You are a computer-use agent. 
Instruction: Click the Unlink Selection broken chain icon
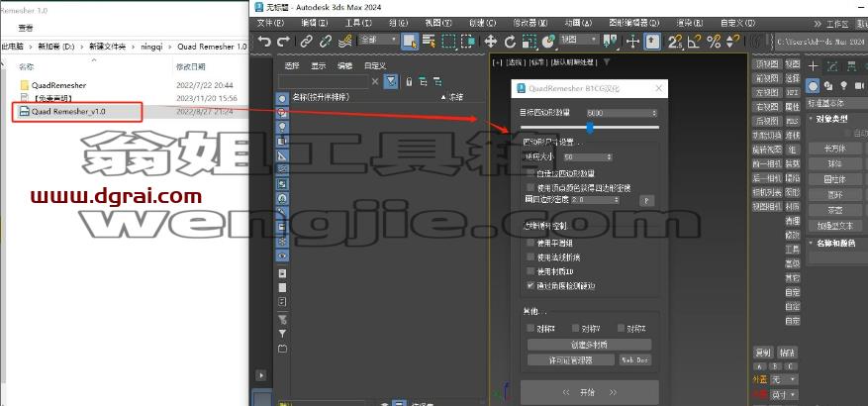(x=326, y=41)
